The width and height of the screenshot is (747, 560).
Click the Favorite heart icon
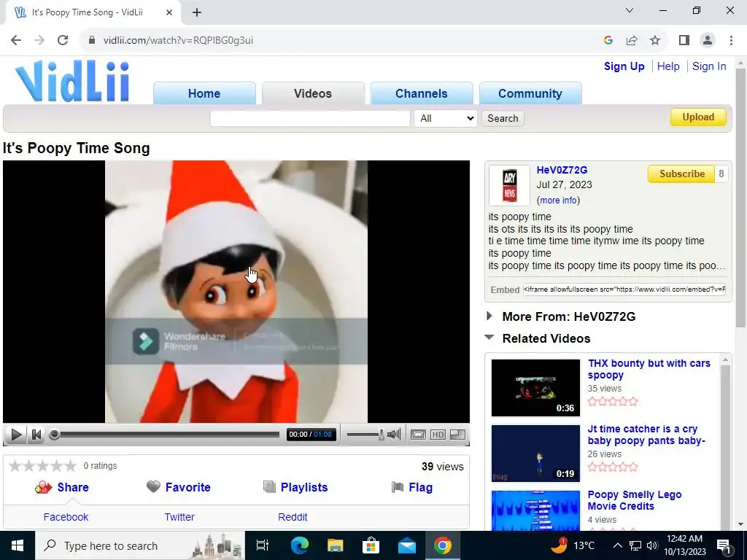(x=153, y=486)
